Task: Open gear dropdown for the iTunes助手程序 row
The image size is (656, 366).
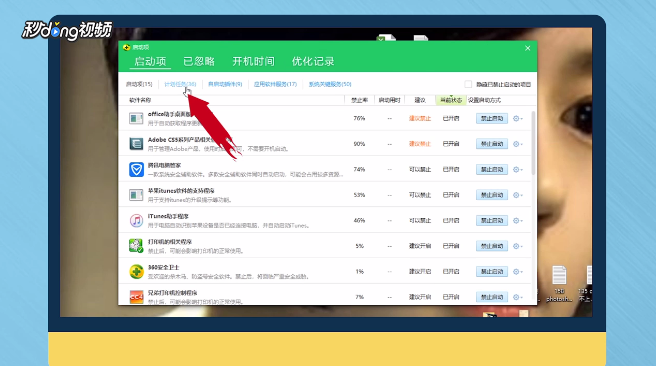Action: pyautogui.click(x=518, y=220)
